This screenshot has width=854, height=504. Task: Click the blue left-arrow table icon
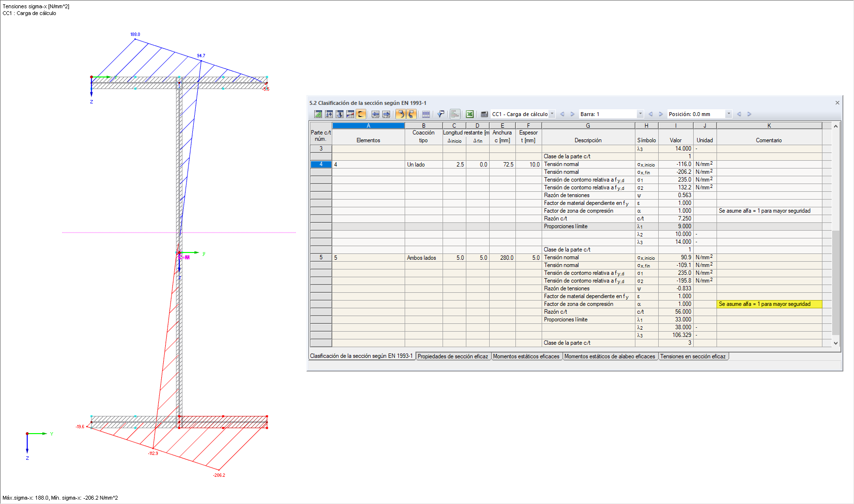[x=376, y=114]
